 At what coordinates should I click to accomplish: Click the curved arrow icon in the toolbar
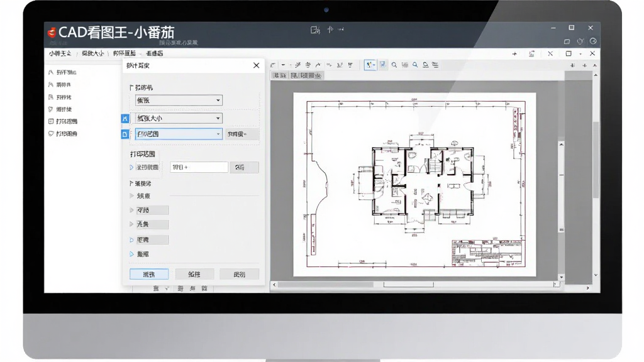[x=318, y=65]
